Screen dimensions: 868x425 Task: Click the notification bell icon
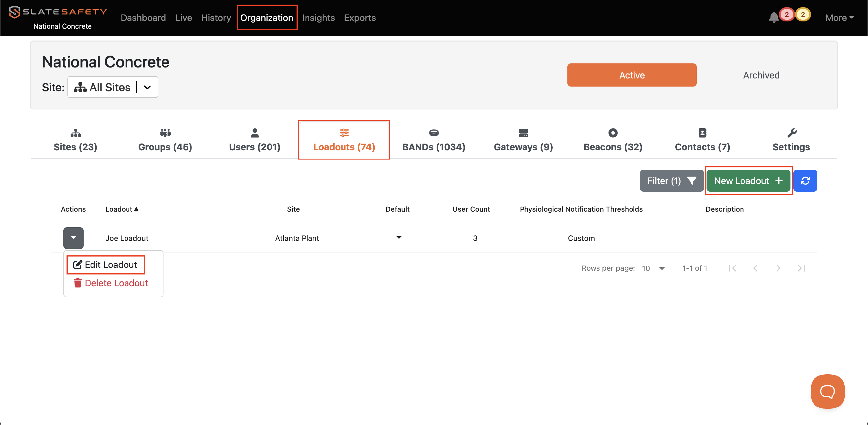coord(773,17)
